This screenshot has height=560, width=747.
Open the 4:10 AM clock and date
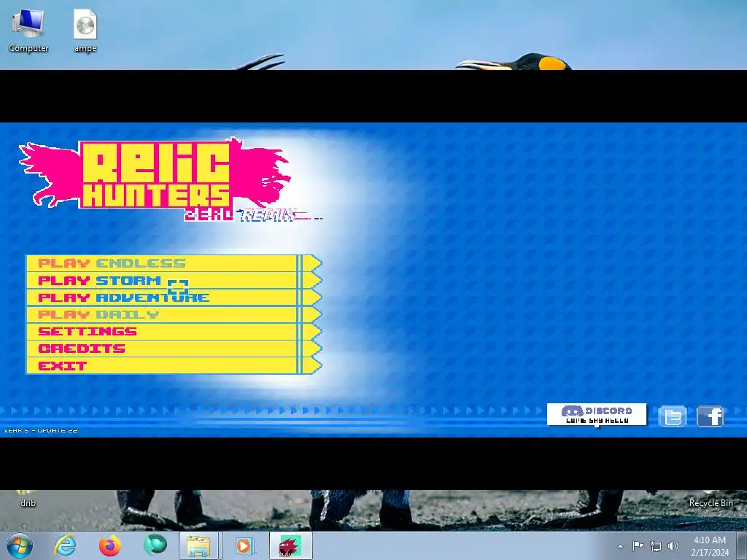pyautogui.click(x=710, y=546)
